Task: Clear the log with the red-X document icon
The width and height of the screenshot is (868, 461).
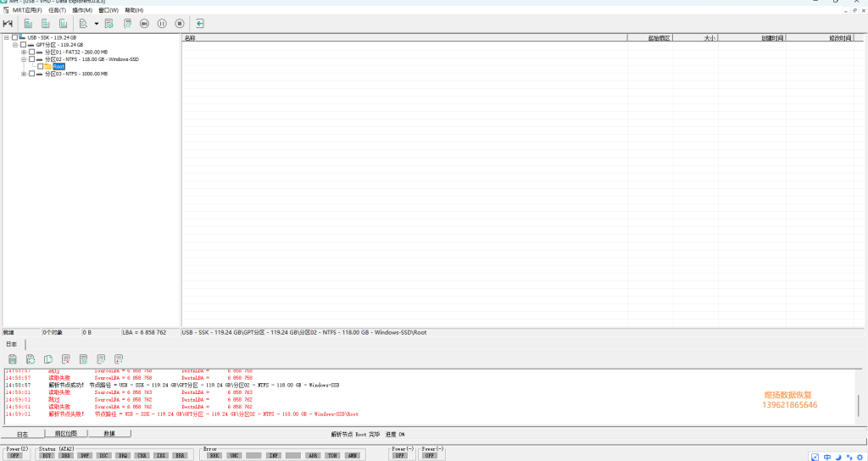Action: point(66,359)
